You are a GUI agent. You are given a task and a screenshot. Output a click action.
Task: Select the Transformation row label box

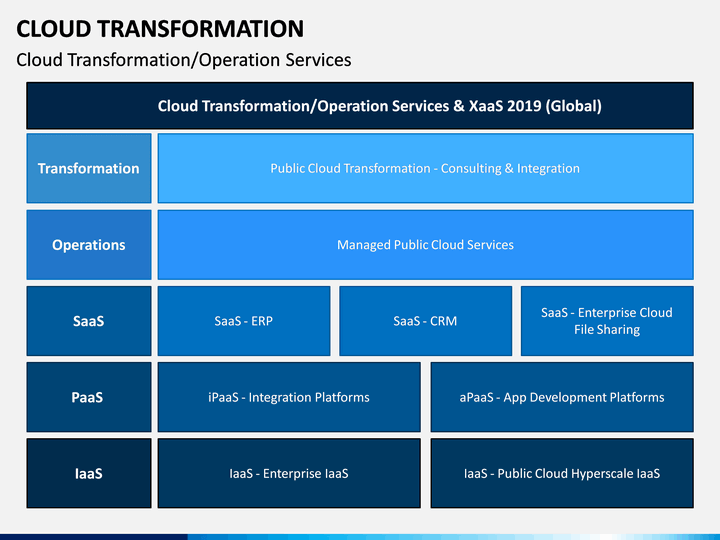[89, 168]
